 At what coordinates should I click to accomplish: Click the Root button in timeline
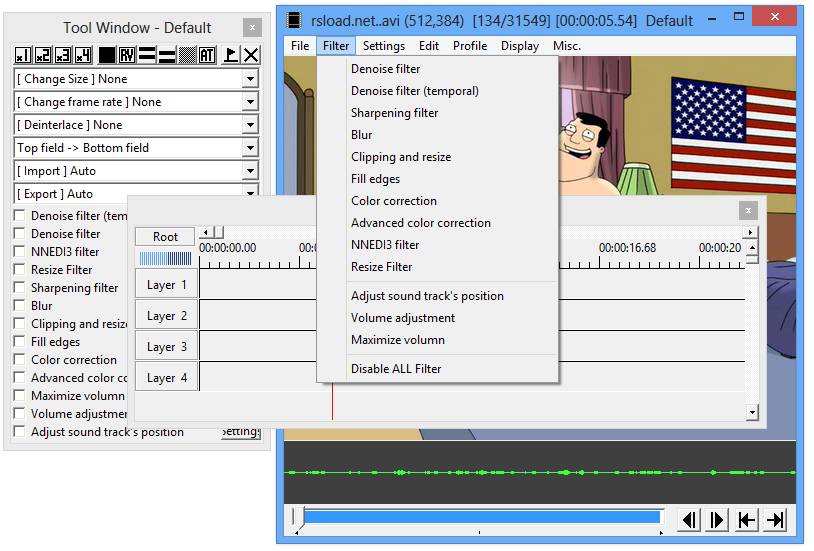point(165,237)
